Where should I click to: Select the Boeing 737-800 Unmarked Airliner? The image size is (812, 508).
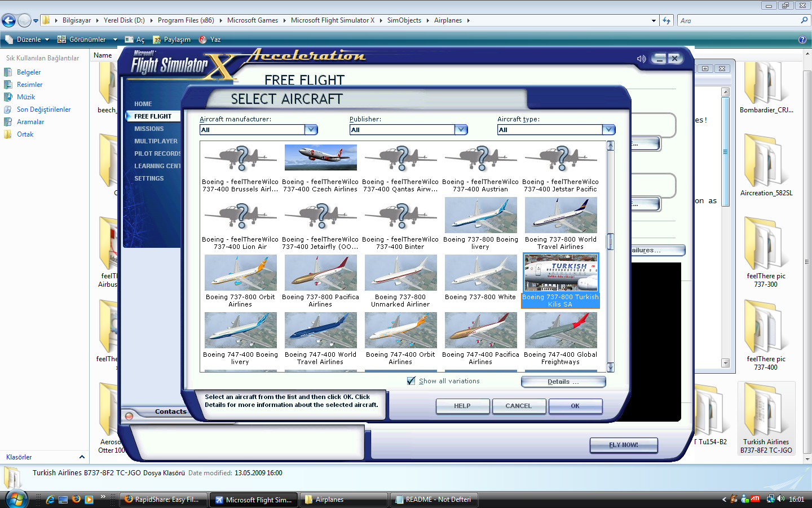click(x=400, y=273)
